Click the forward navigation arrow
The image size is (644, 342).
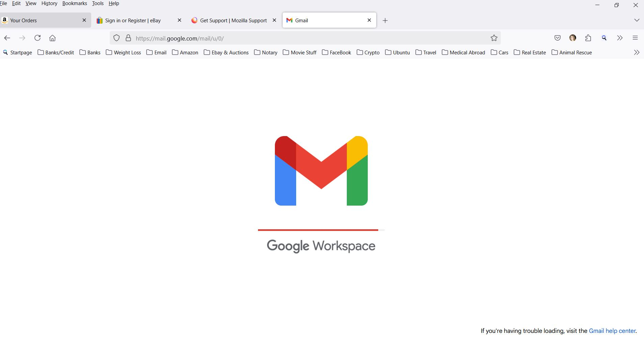click(22, 38)
